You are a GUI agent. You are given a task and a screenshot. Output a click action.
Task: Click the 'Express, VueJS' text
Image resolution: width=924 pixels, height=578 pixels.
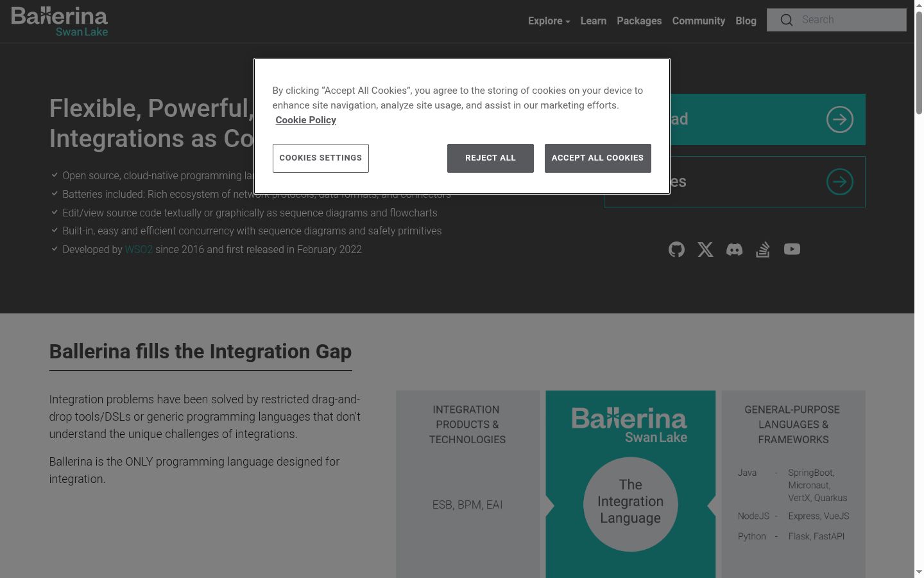pos(819,516)
